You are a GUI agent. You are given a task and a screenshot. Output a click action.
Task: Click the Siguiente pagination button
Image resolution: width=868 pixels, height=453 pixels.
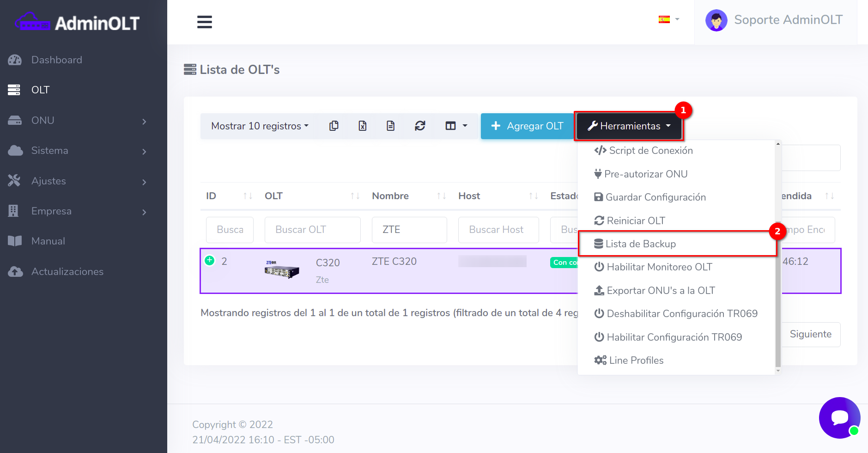coord(810,334)
